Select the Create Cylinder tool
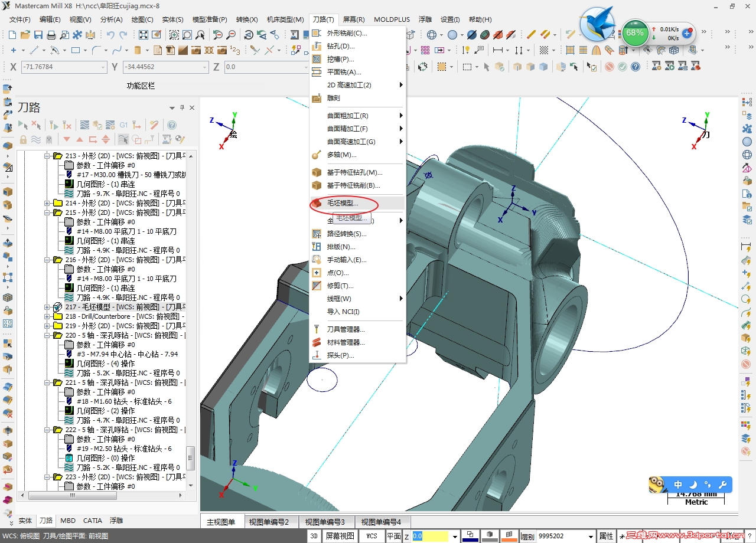The width and height of the screenshot is (756, 543). [138, 50]
